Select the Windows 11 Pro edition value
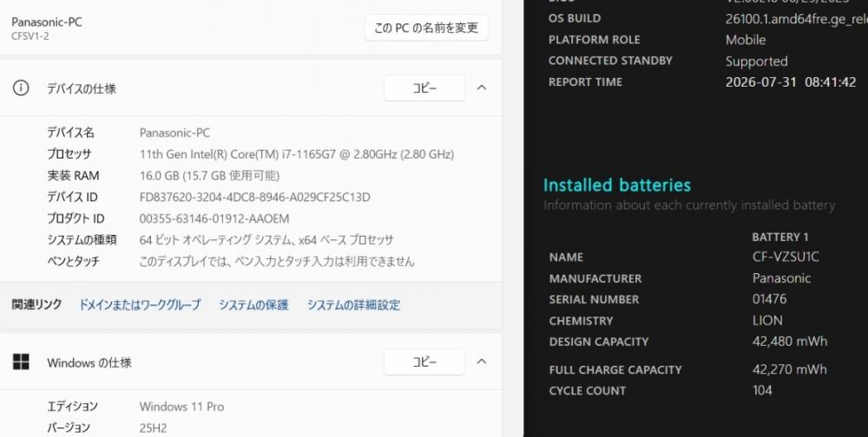The width and height of the screenshot is (868, 437). (181, 407)
